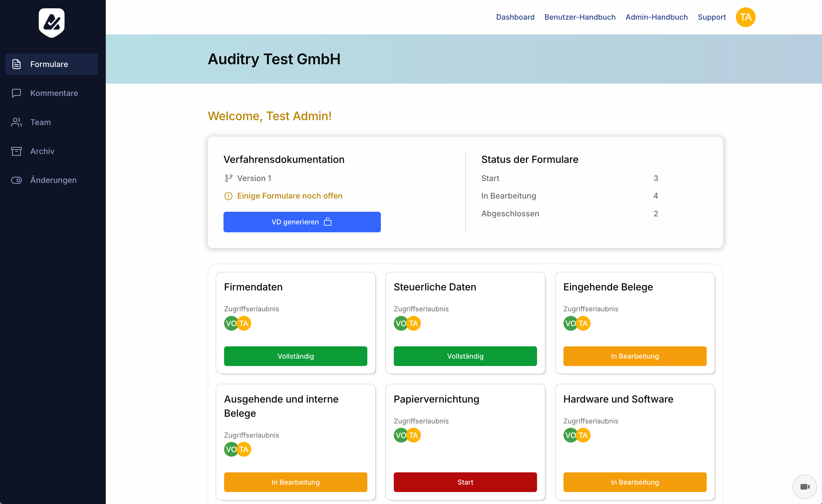Open the TA user avatar menu
The height and width of the screenshot is (504, 822).
[745, 17]
